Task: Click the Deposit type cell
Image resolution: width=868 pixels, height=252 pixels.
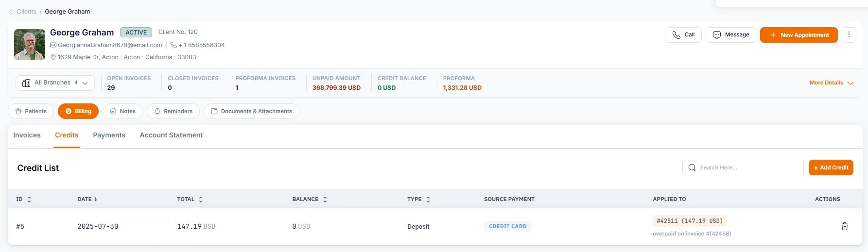Action: (x=418, y=227)
